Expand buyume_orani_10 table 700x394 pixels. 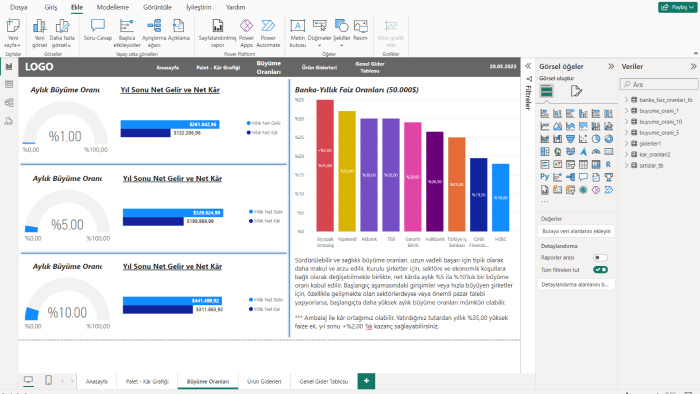pos(626,121)
